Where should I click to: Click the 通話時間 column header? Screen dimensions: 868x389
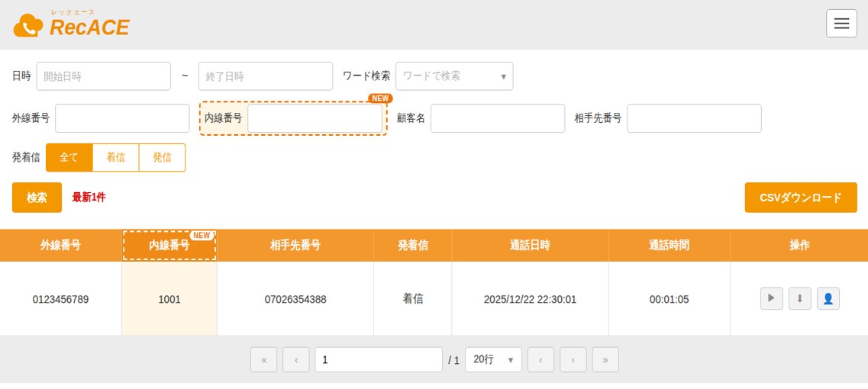pos(670,246)
